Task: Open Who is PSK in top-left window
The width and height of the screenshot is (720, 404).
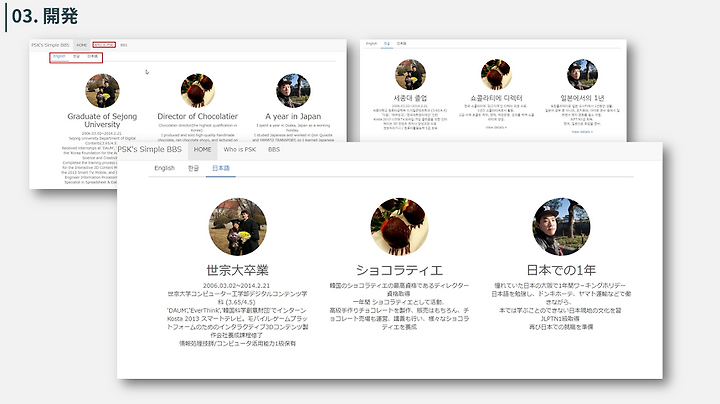Action: tap(104, 45)
